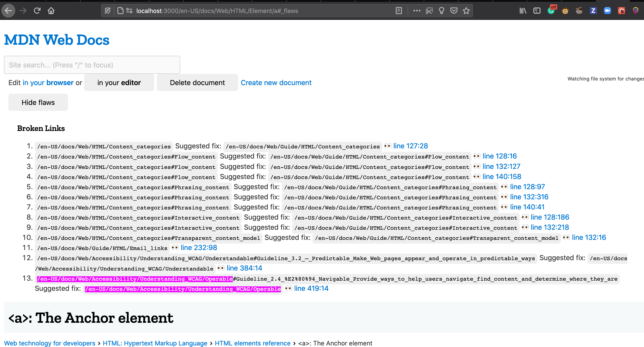Image resolution: width=644 pixels, height=347 pixels.
Task: Open link 'line 127:28'
Action: pyautogui.click(x=411, y=146)
